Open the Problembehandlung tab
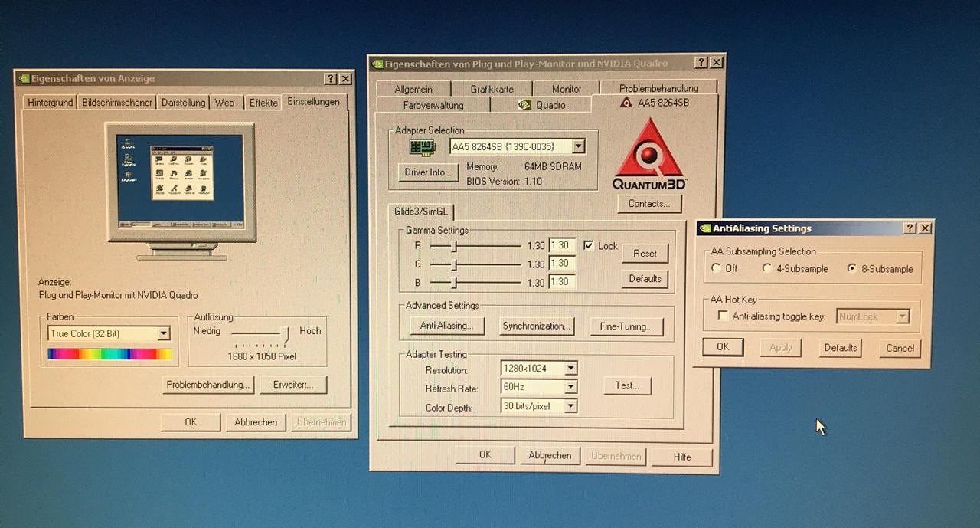980x528 pixels. 659,88
